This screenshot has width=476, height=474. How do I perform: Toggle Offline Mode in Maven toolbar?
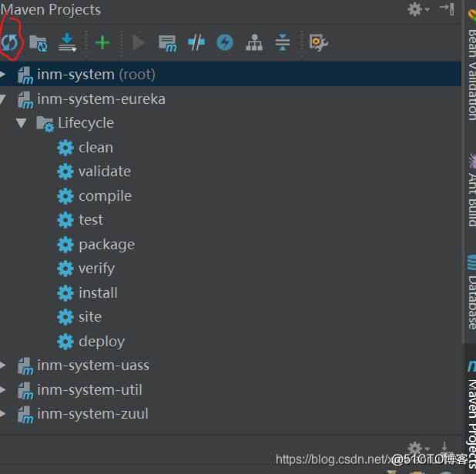coord(196,43)
